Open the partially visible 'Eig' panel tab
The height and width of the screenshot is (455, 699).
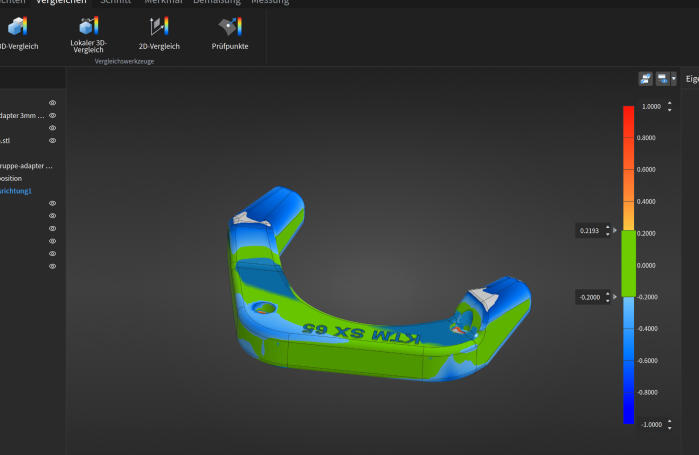692,79
